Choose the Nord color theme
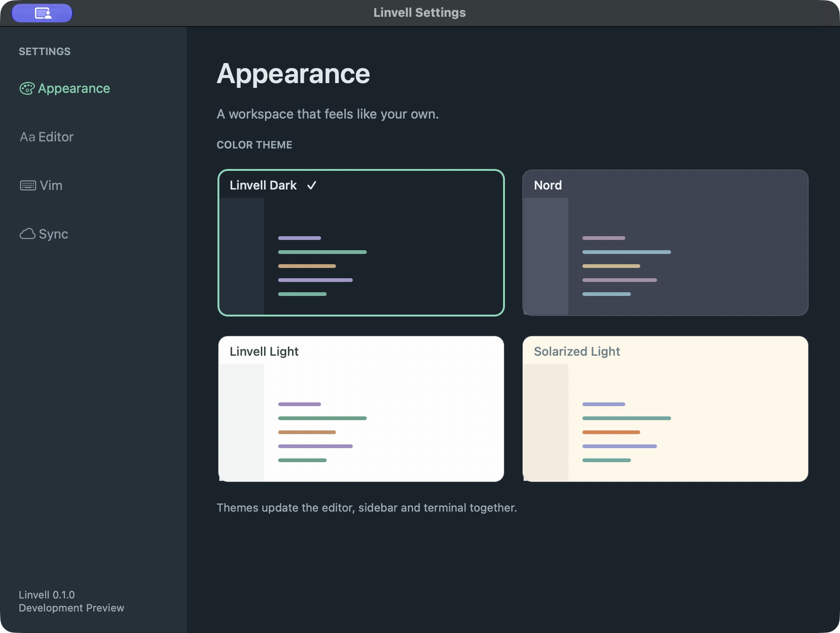The width and height of the screenshot is (840, 633). 665,243
